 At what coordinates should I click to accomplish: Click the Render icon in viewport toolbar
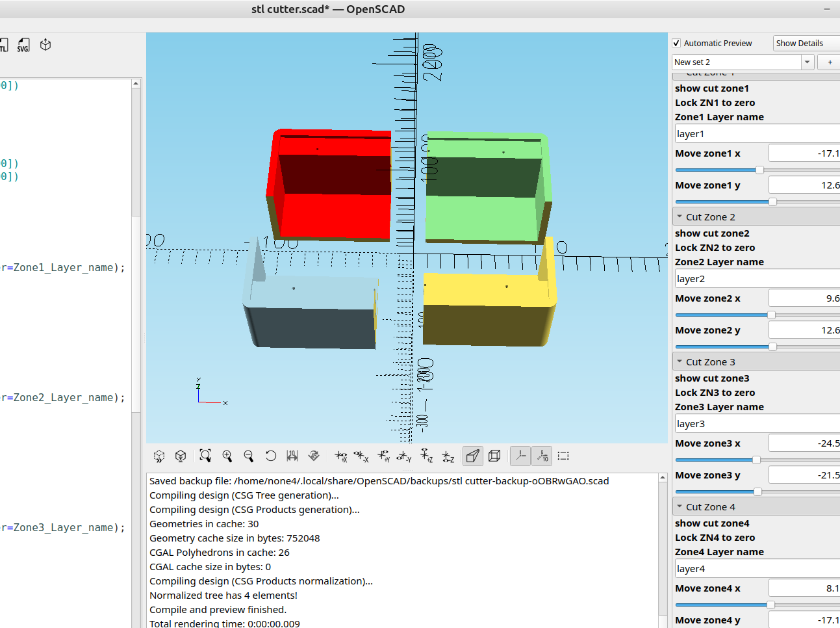(x=181, y=456)
